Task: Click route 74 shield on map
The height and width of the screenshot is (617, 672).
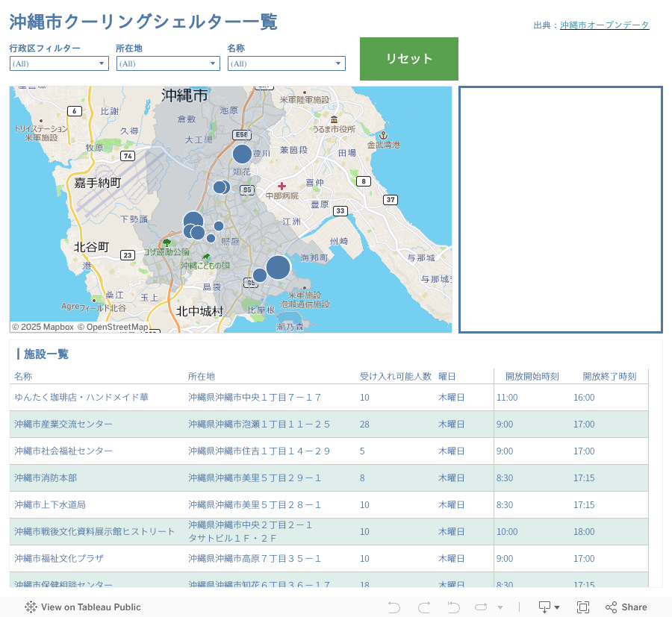Action: click(128, 156)
